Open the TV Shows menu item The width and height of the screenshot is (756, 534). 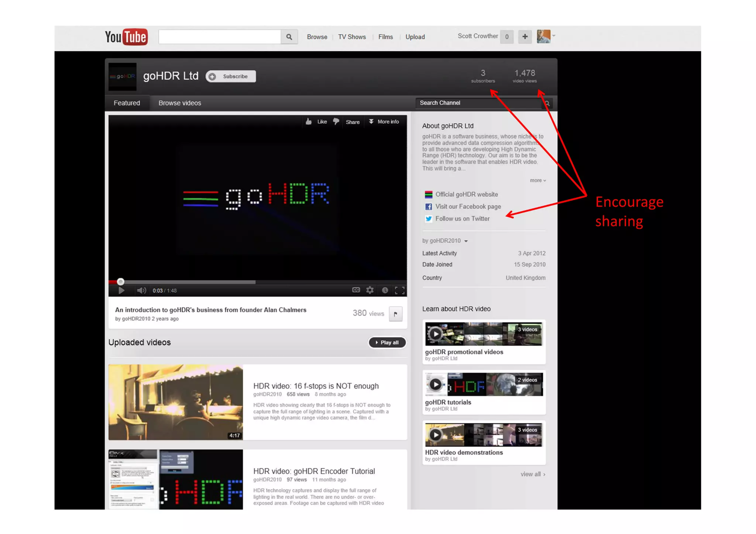[x=352, y=37]
